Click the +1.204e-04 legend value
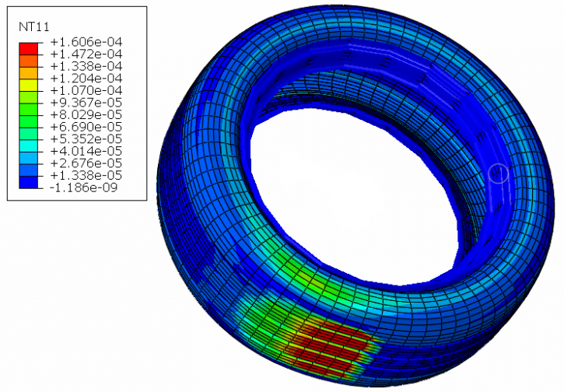 (x=86, y=79)
